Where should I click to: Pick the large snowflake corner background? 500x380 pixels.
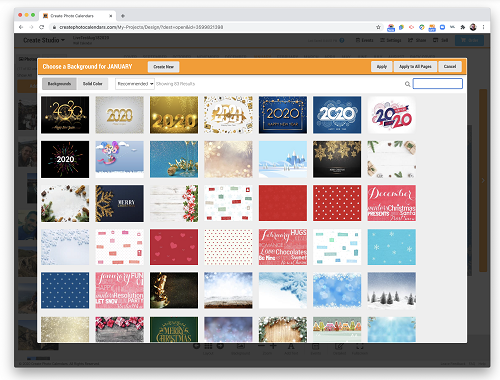[283, 290]
